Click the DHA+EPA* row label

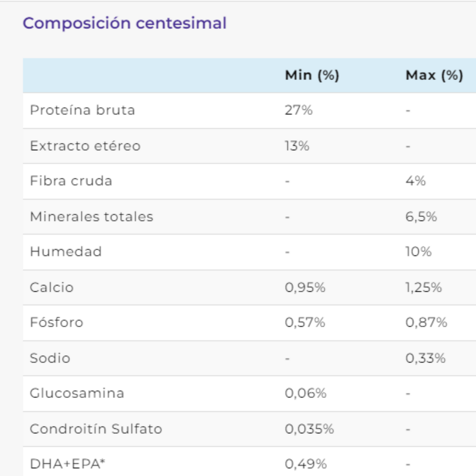(x=68, y=464)
